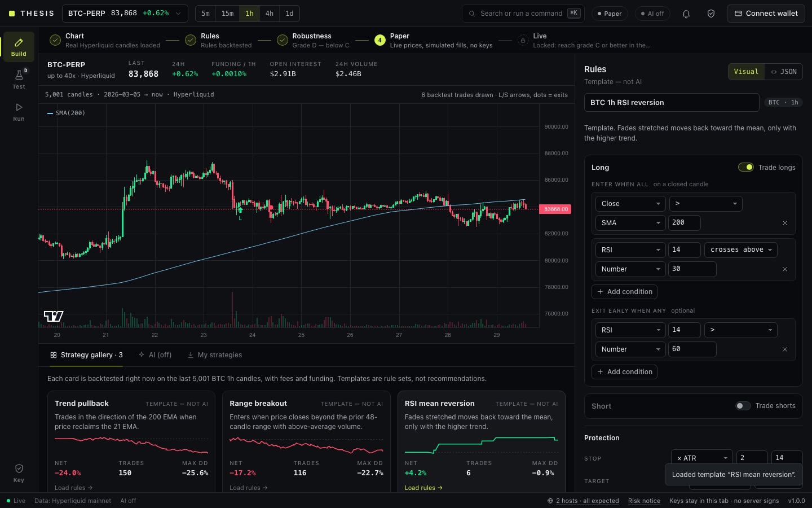Image resolution: width=812 pixels, height=508 pixels.
Task: Click the TradingView logo on chart
Action: pos(54,316)
